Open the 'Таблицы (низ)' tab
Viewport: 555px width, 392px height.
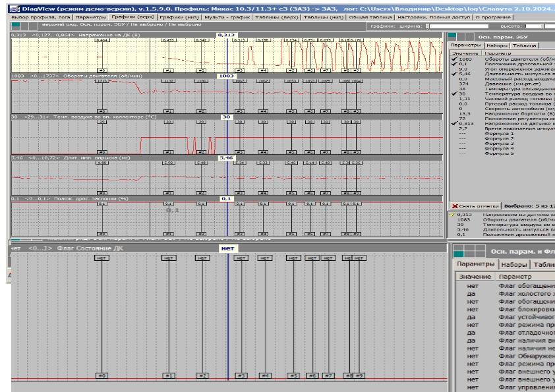(x=324, y=17)
